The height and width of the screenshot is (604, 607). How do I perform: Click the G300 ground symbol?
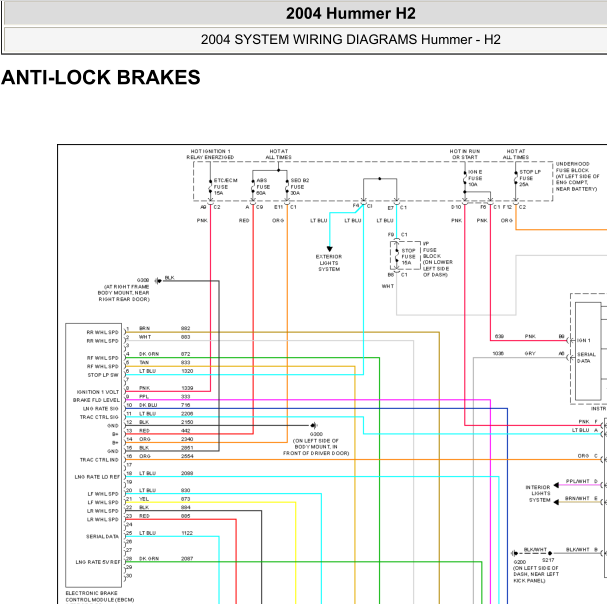[x=314, y=425]
